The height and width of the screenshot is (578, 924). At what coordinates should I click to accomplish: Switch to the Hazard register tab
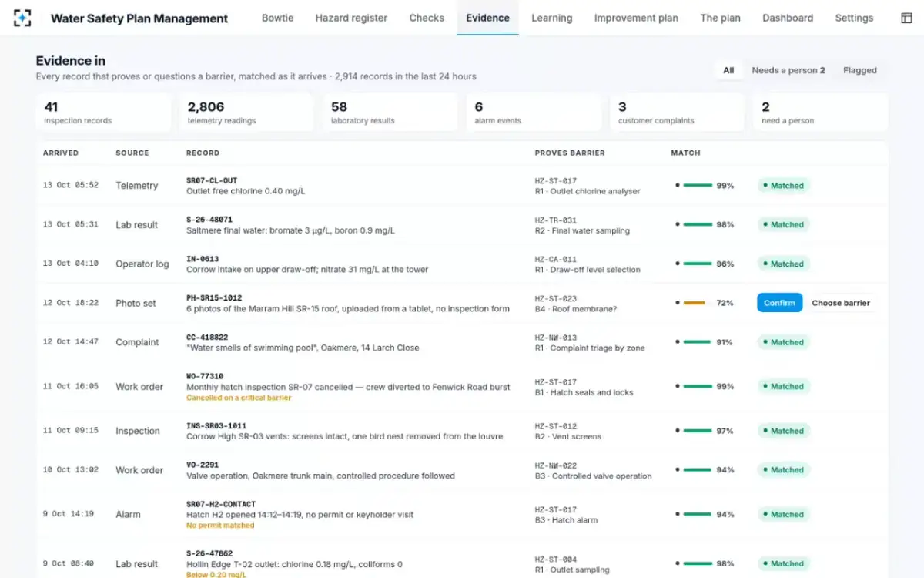point(351,18)
